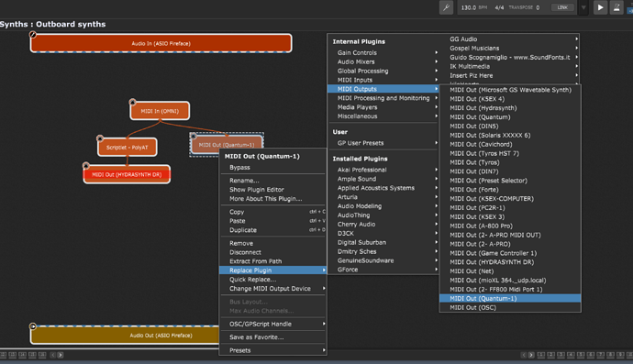Select Quick Replace...
Viewport: 633px width, 364px height.
click(272, 280)
